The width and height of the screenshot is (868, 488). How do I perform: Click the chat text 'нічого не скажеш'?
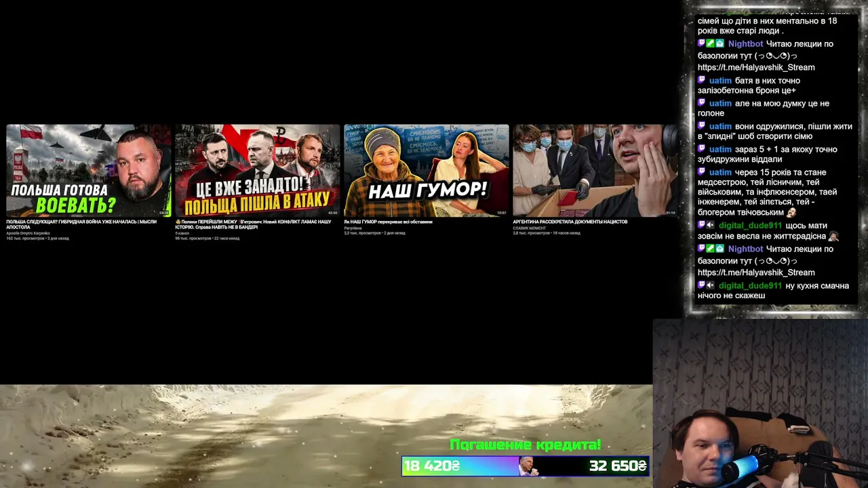(731, 296)
